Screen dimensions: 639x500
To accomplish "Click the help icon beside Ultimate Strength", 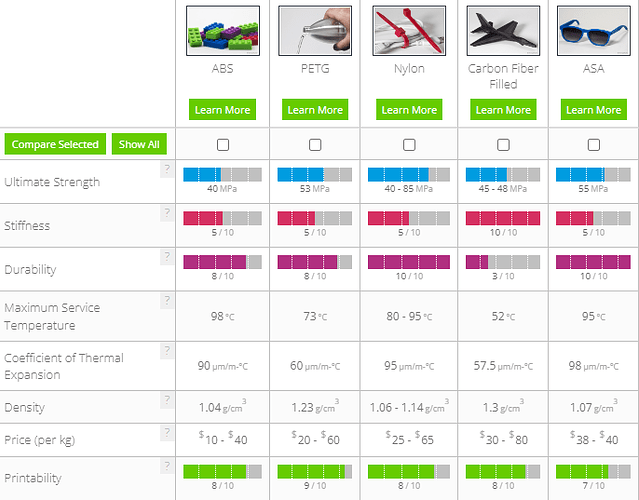I will tap(167, 169).
